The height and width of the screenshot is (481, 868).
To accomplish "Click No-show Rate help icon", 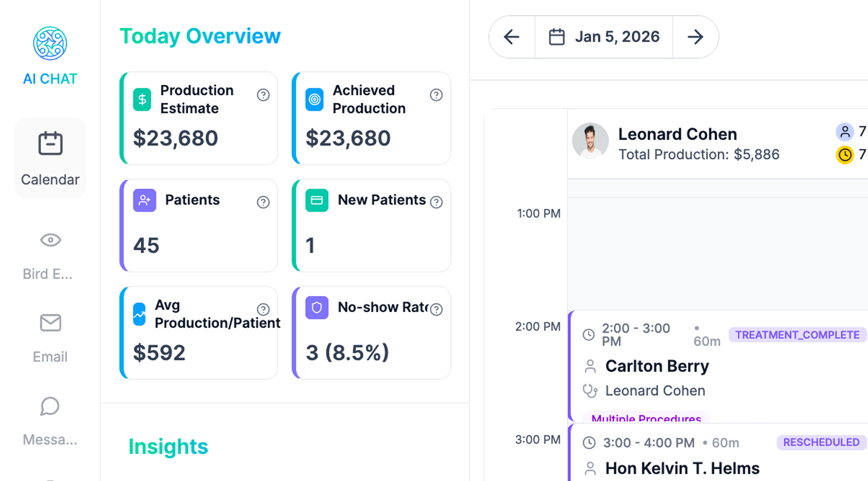I will click(x=436, y=309).
